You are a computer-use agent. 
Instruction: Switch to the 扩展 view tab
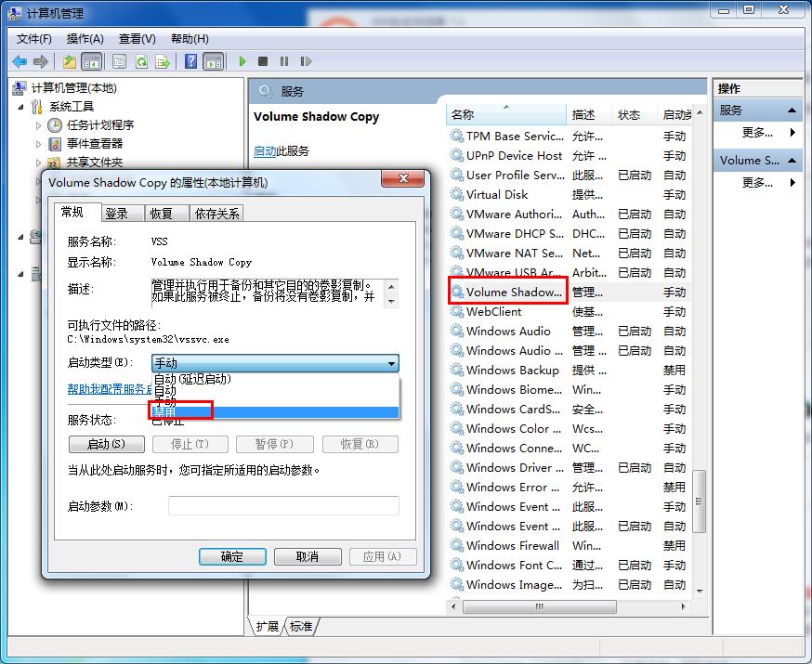[x=268, y=627]
